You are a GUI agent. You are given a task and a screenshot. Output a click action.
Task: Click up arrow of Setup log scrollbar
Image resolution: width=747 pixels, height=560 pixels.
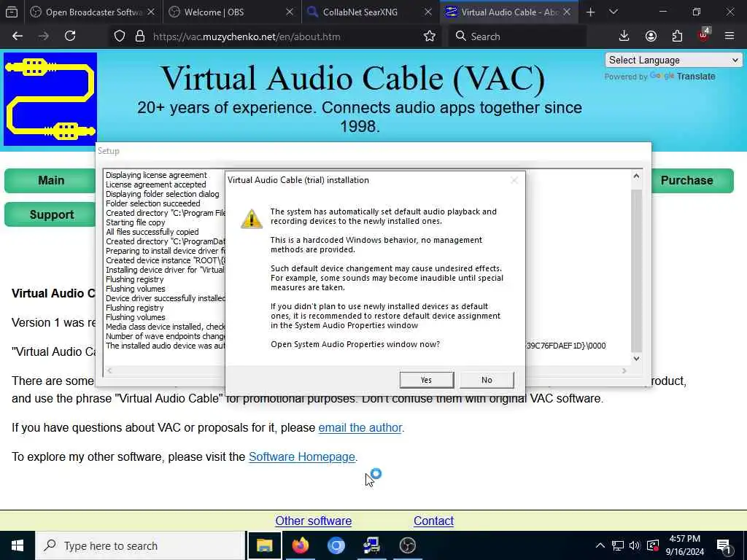point(636,176)
